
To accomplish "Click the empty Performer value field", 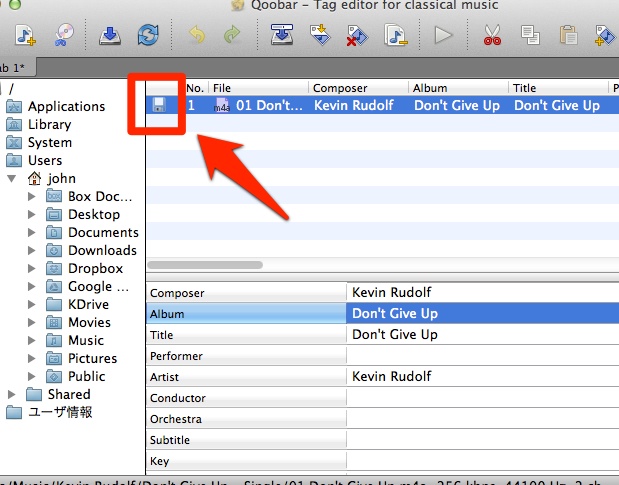I will tap(482, 356).
